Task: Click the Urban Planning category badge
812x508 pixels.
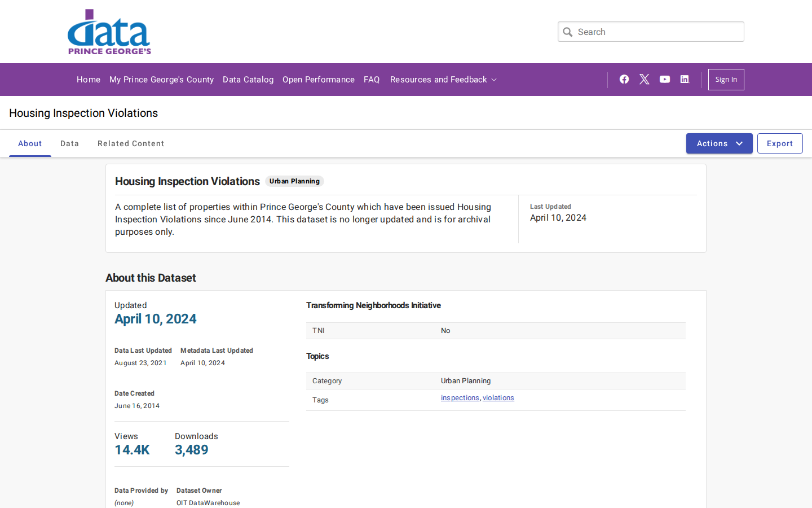Action: pyautogui.click(x=294, y=181)
